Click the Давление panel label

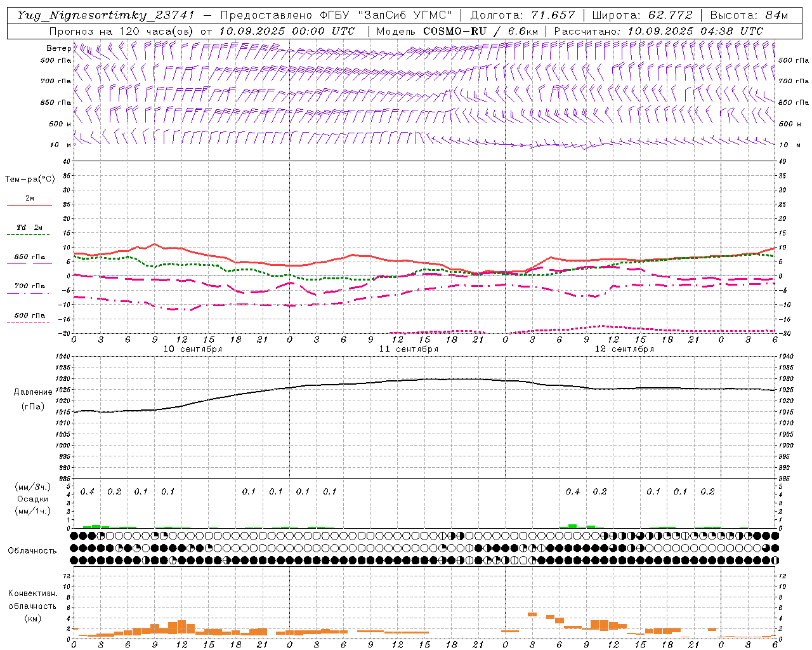33,392
